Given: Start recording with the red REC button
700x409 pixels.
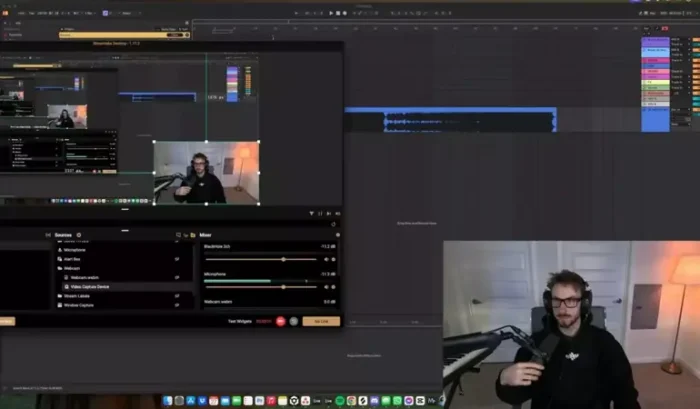Looking at the screenshot, I should point(280,321).
